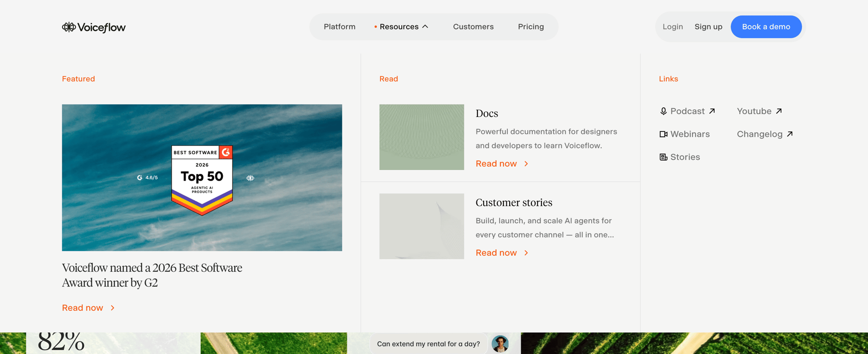Click the featured G2 award image
This screenshot has height=354, width=868.
coord(202,178)
